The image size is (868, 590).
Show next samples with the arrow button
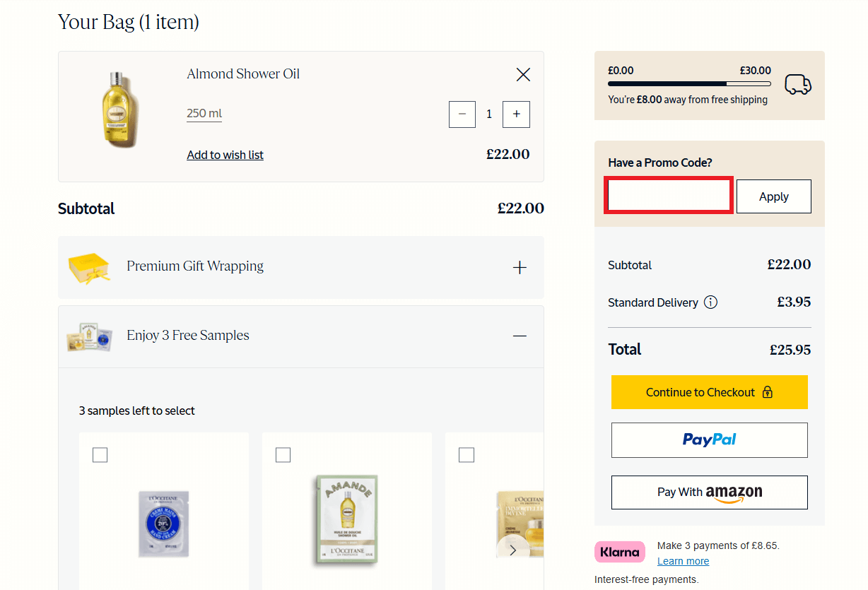click(513, 550)
